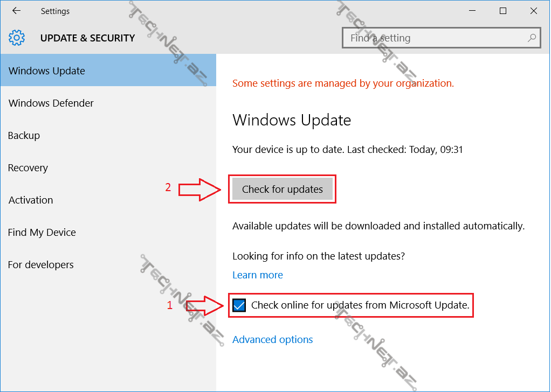Go to the Backup section
This screenshot has width=551, height=392.
[24, 136]
